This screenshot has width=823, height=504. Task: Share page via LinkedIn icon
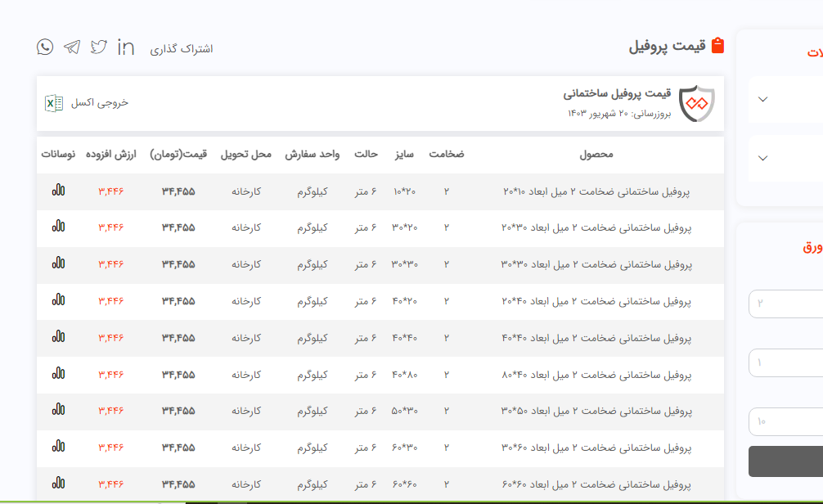coord(126,47)
